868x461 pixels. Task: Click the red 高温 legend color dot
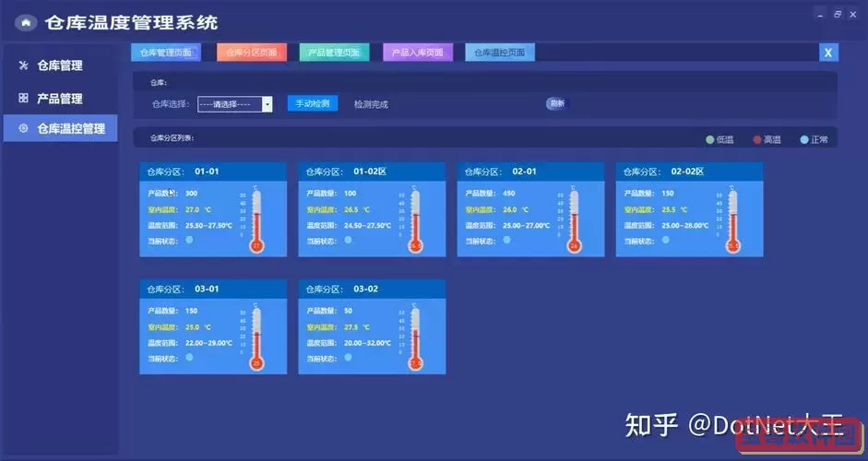[x=757, y=140]
